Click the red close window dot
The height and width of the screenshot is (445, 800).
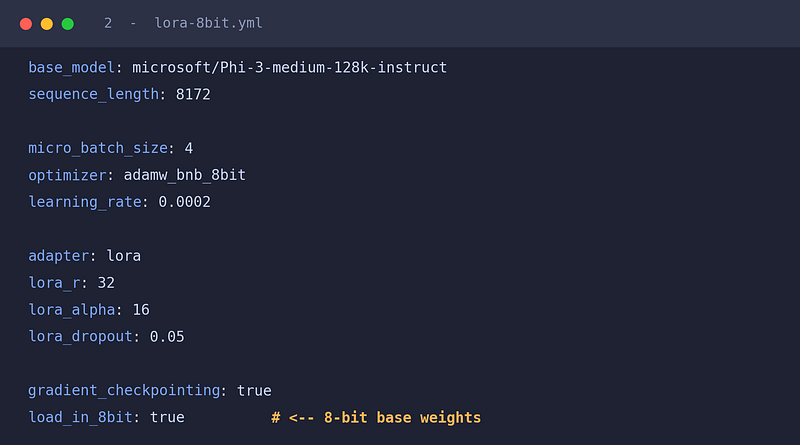26,24
